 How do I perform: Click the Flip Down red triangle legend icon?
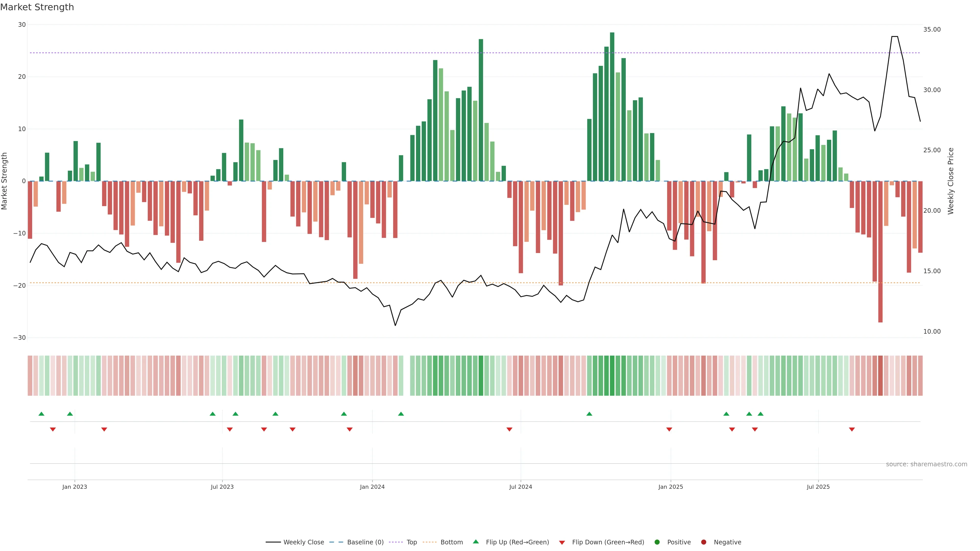562,543
